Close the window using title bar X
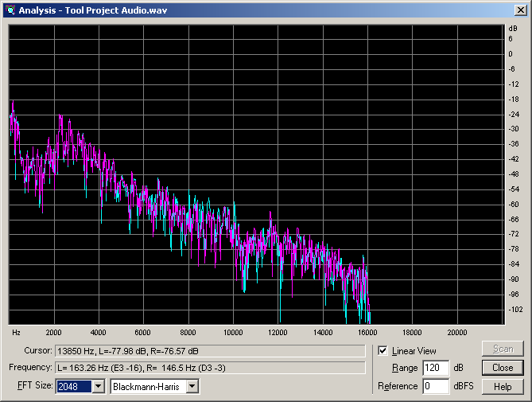The height and width of the screenshot is (402, 532). [x=520, y=10]
